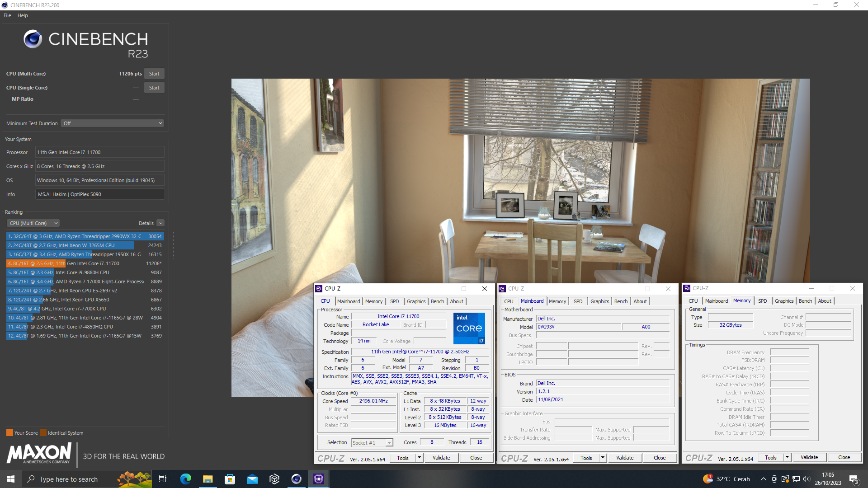Start the CPU Single Core test
The height and width of the screenshot is (488, 868).
[x=154, y=88]
